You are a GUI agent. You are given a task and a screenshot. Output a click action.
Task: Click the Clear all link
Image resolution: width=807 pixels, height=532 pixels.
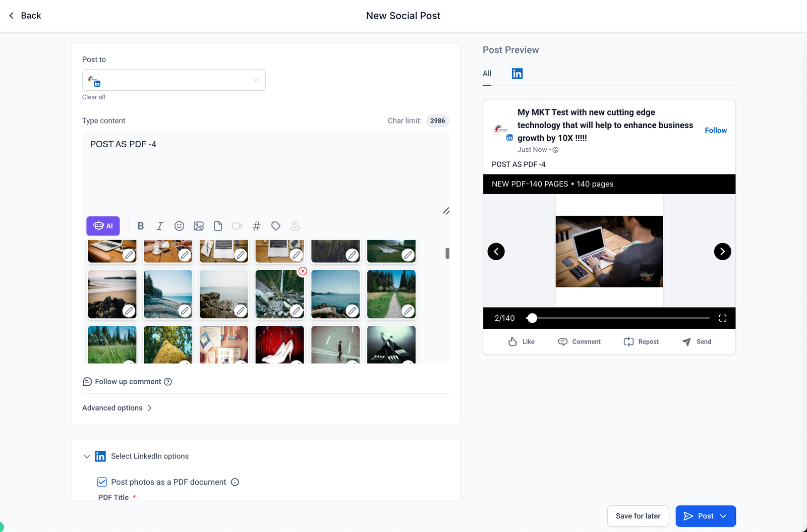pos(94,97)
